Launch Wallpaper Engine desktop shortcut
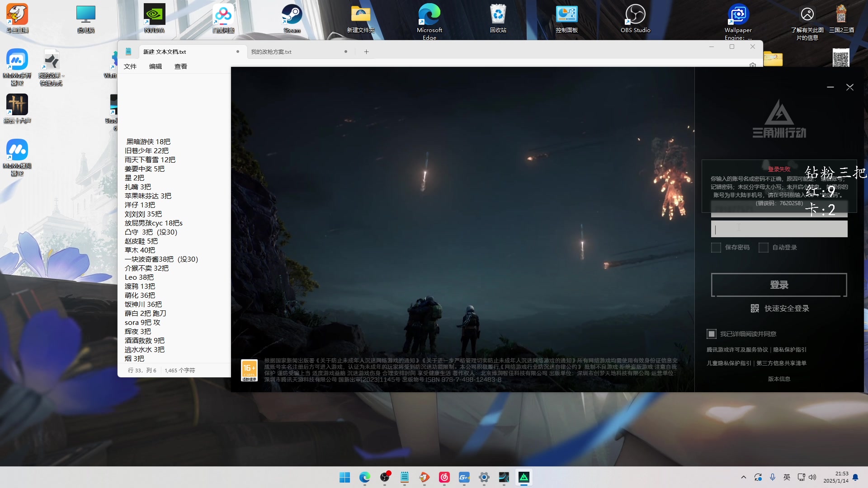The width and height of the screenshot is (868, 488). [738, 21]
